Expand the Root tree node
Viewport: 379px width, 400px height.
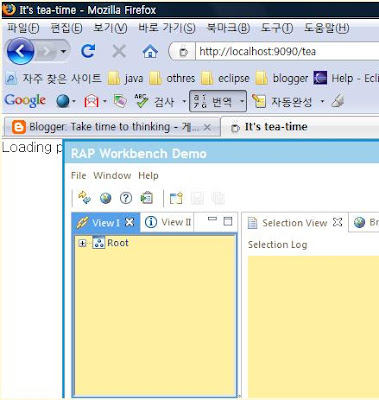[x=82, y=243]
